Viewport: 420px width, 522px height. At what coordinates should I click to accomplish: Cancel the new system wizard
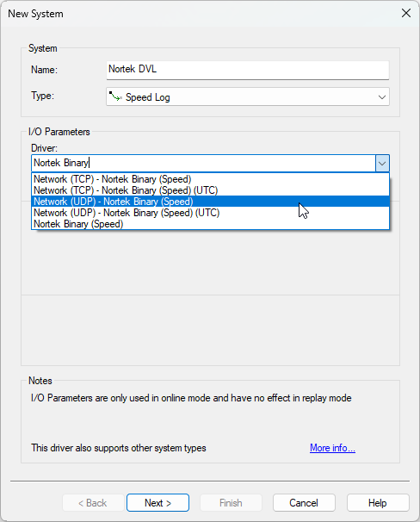coord(304,503)
